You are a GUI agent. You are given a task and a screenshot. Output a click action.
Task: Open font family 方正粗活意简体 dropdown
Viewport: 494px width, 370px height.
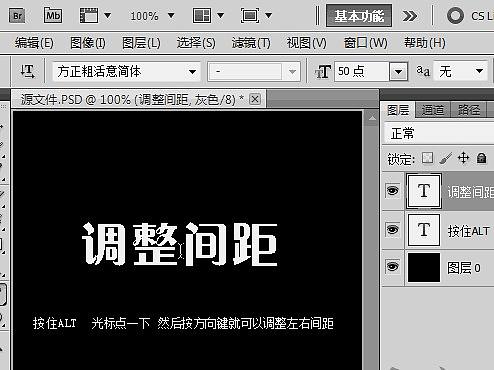click(192, 71)
